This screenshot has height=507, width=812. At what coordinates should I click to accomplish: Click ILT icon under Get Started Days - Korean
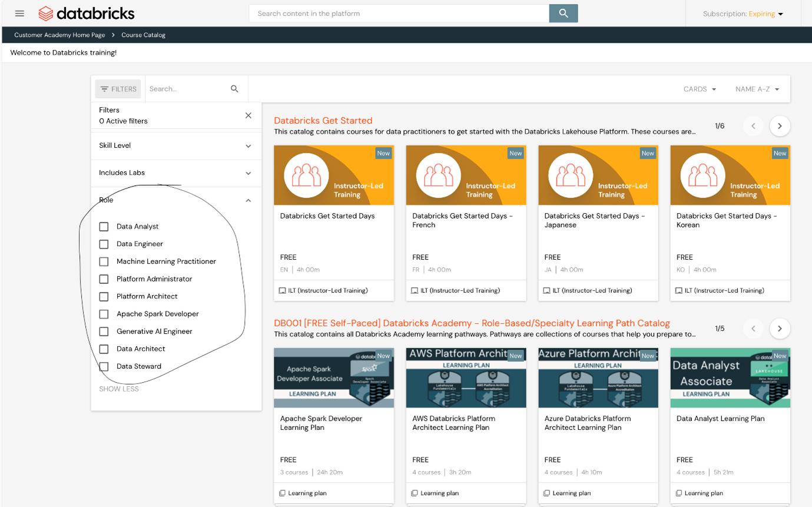click(679, 290)
